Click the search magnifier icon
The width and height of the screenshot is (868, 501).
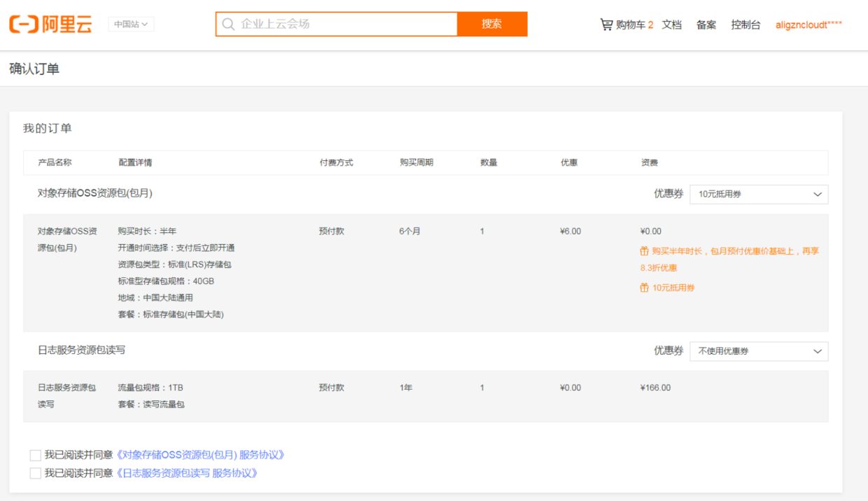coord(228,24)
